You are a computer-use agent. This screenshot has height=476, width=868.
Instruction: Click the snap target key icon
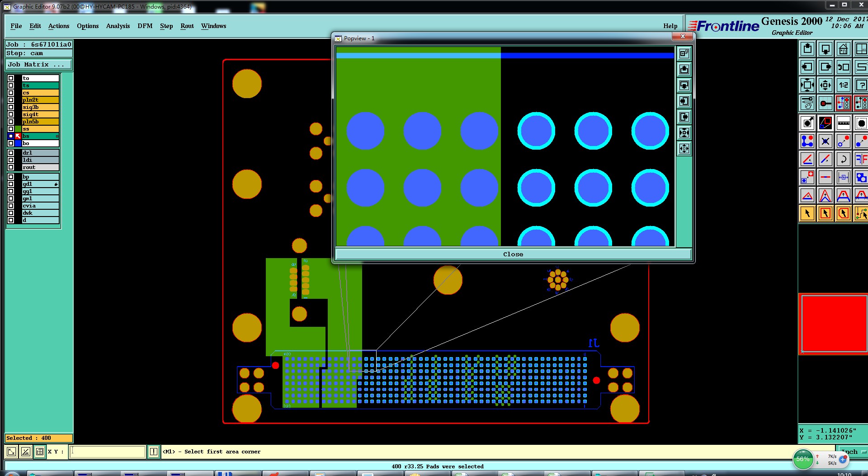click(x=826, y=103)
